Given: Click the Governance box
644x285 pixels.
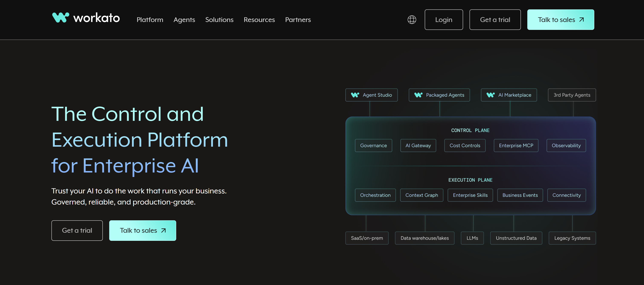Looking at the screenshot, I should pyautogui.click(x=374, y=145).
